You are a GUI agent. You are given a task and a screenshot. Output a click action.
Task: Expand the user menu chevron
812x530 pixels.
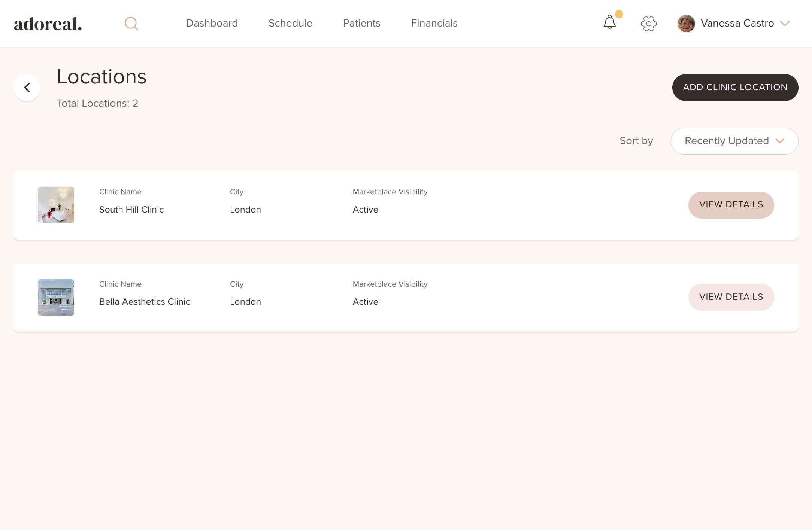click(x=785, y=24)
